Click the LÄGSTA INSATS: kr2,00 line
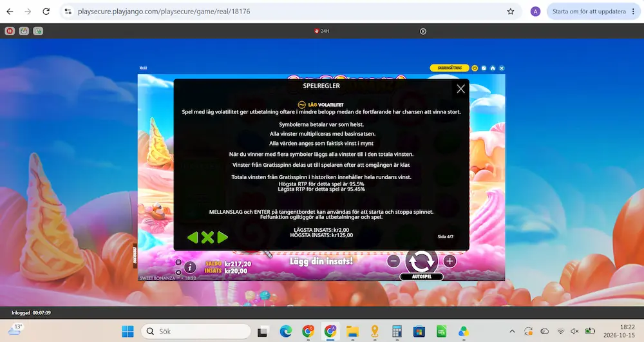 click(x=321, y=230)
